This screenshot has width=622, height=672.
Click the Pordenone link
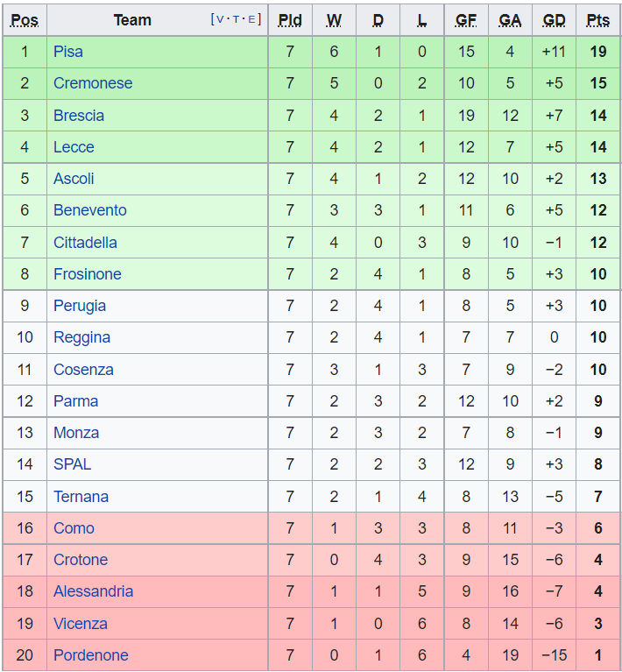click(91, 655)
